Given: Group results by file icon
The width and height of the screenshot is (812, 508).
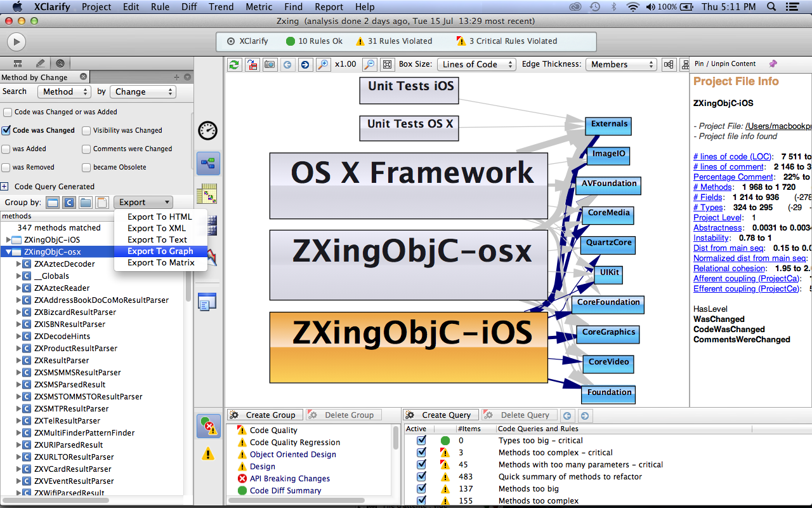Looking at the screenshot, I should (x=102, y=203).
